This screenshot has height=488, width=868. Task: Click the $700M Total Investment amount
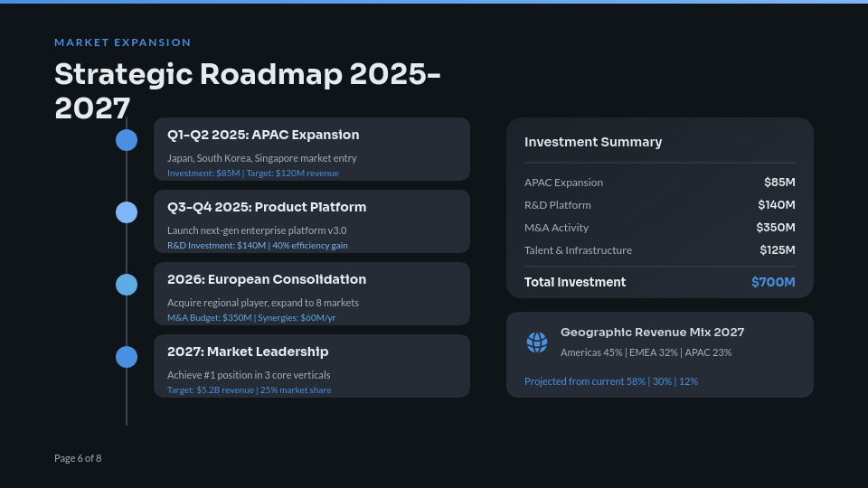pyautogui.click(x=773, y=282)
